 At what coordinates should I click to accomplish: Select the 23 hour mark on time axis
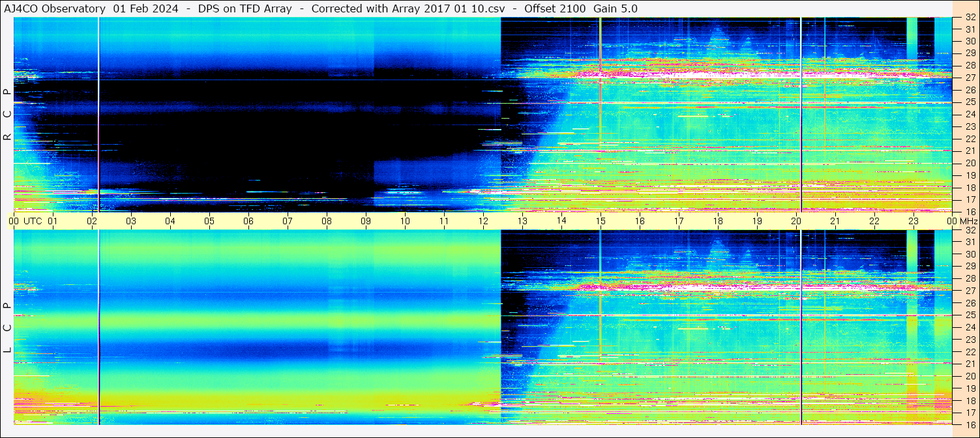[x=913, y=221]
